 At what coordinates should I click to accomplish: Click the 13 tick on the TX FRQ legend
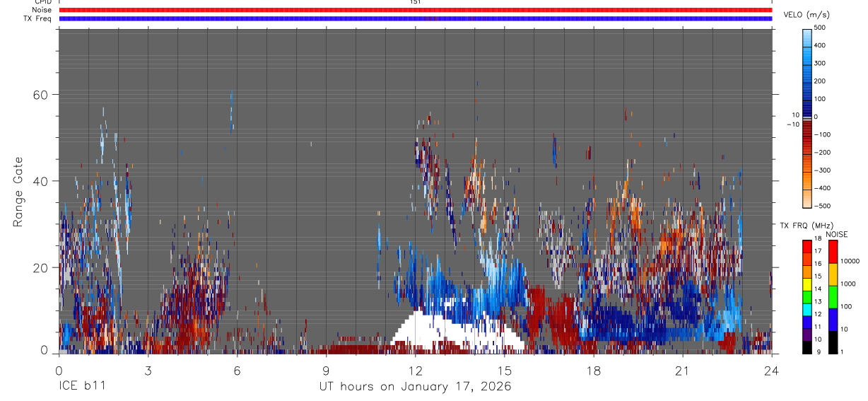pos(817,302)
